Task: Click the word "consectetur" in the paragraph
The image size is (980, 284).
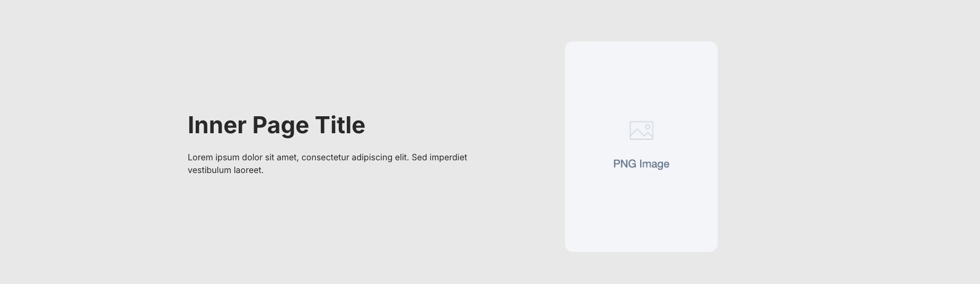Action: 325,158
